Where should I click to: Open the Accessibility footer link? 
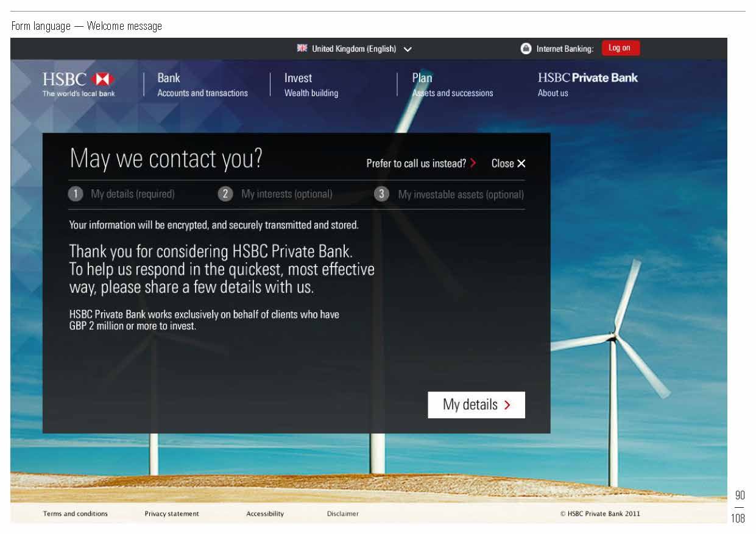(265, 514)
